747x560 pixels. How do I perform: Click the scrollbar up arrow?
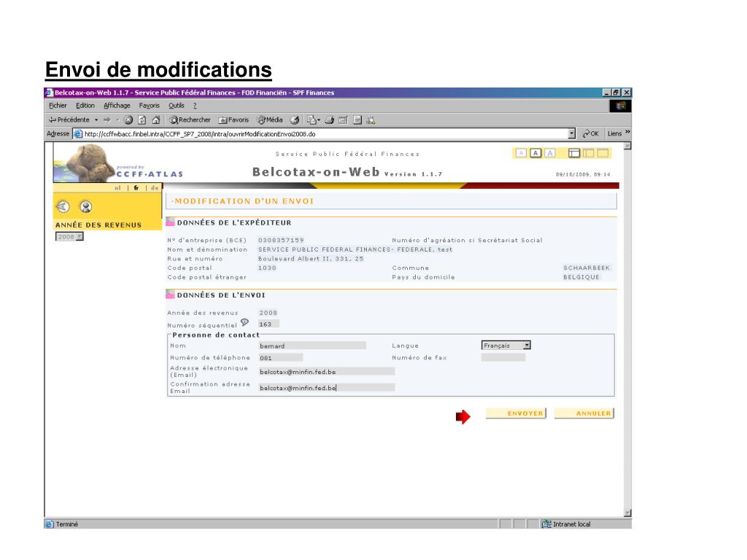(627, 146)
